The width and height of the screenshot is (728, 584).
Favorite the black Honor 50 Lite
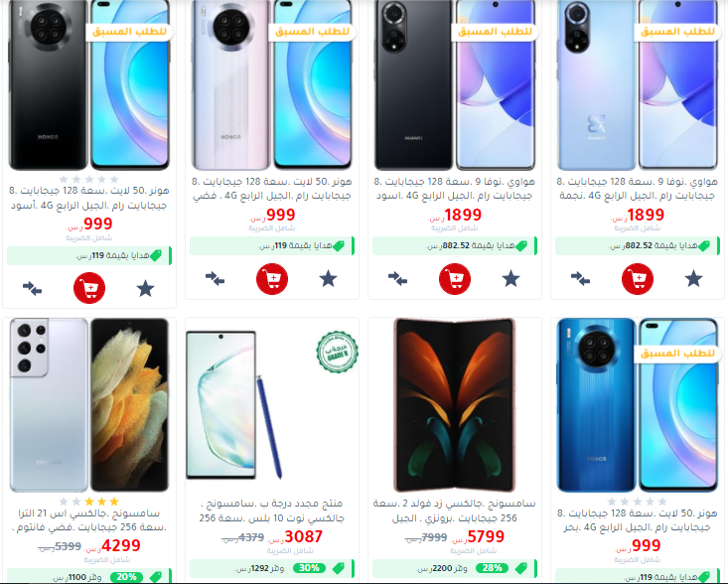pos(145,289)
